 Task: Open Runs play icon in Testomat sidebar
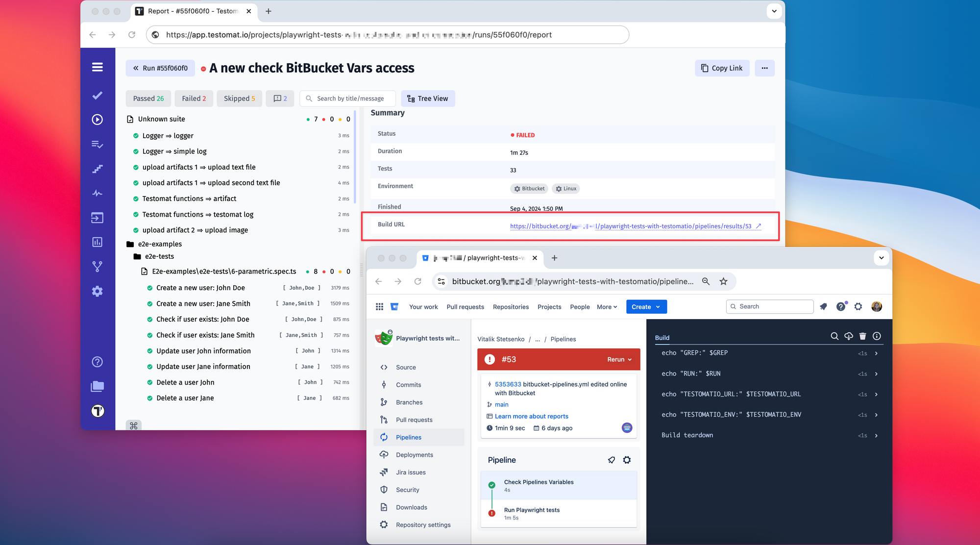click(98, 120)
